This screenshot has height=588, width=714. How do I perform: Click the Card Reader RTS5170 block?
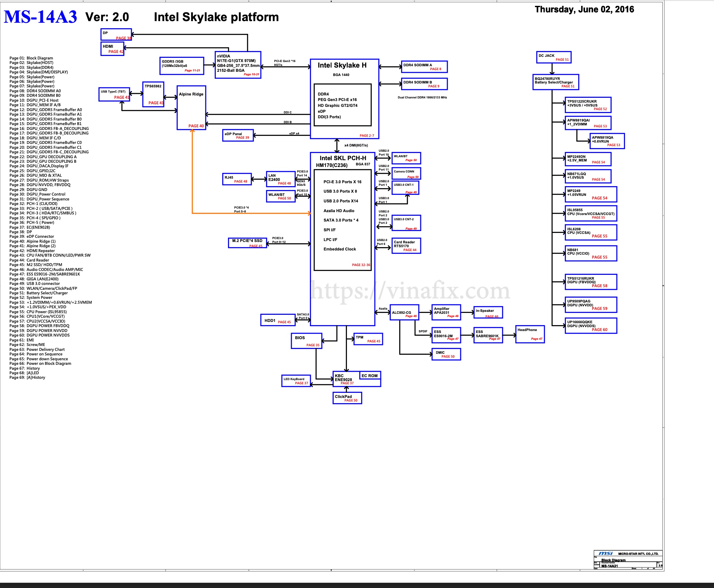[x=406, y=246]
